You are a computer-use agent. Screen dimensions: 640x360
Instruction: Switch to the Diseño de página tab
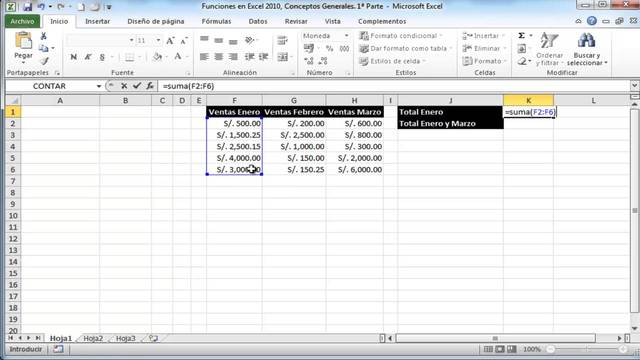click(156, 21)
